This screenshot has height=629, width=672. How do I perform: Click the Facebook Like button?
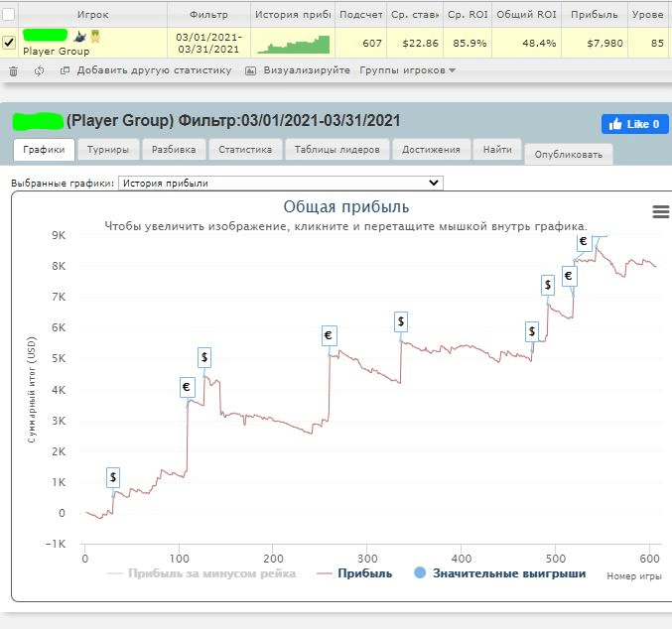[634, 124]
